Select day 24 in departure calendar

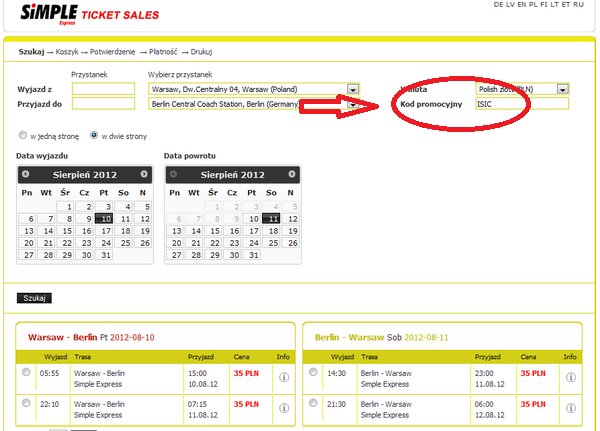[x=104, y=243]
